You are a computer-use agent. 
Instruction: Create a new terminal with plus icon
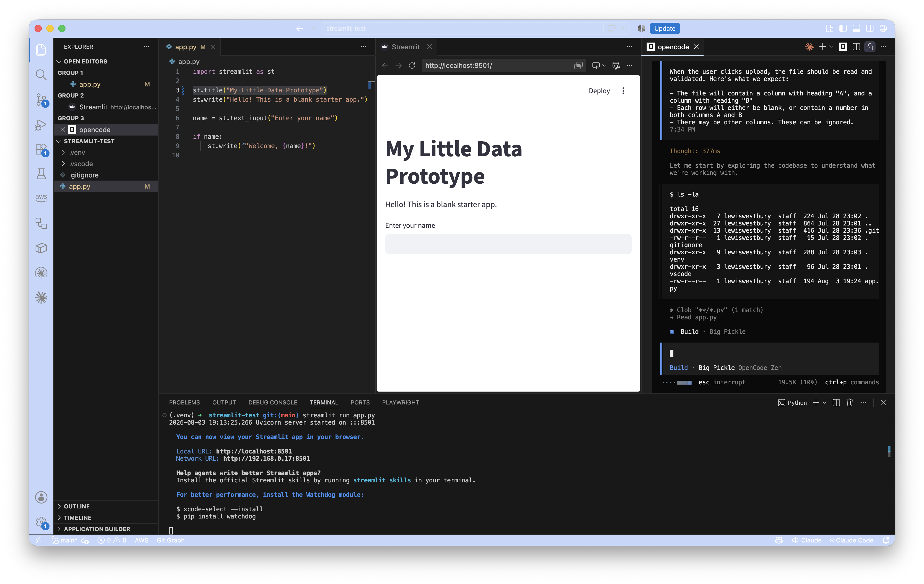[816, 402]
